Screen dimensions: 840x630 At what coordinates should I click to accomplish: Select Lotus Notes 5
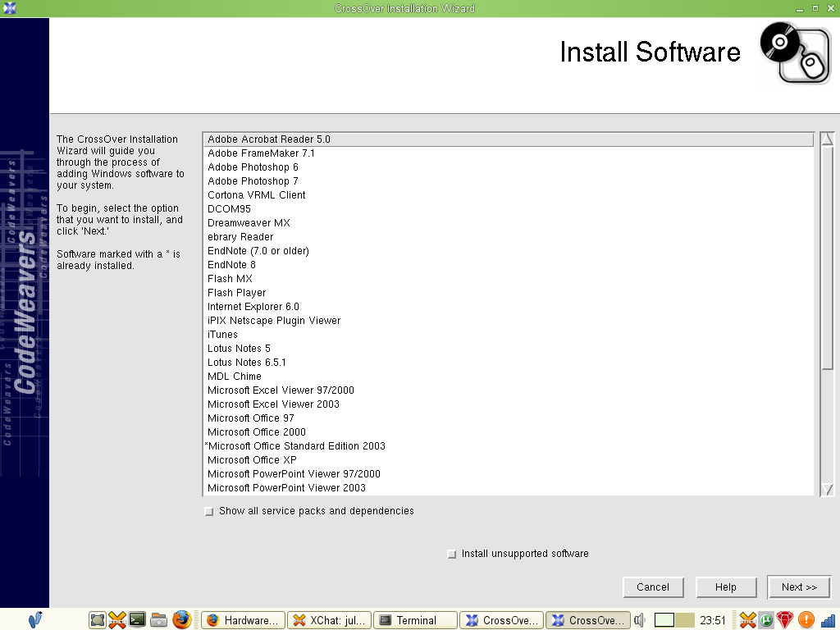(x=509, y=348)
